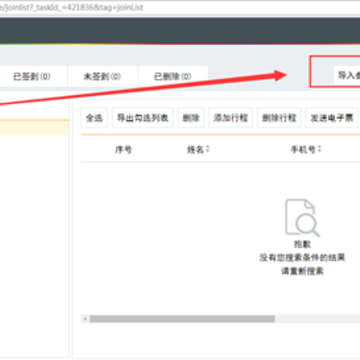The image size is (360, 360).
Task: Click the empty-result document search icon
Action: [302, 218]
